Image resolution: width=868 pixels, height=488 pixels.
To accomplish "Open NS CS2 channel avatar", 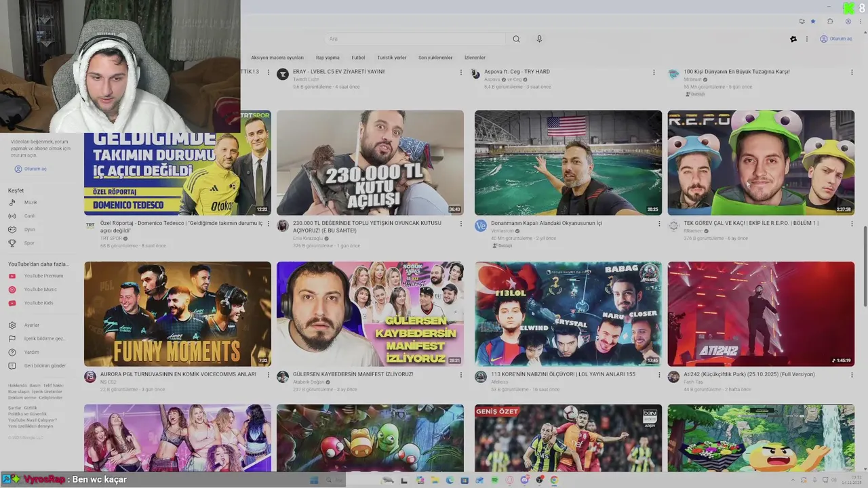I will 90,377.
